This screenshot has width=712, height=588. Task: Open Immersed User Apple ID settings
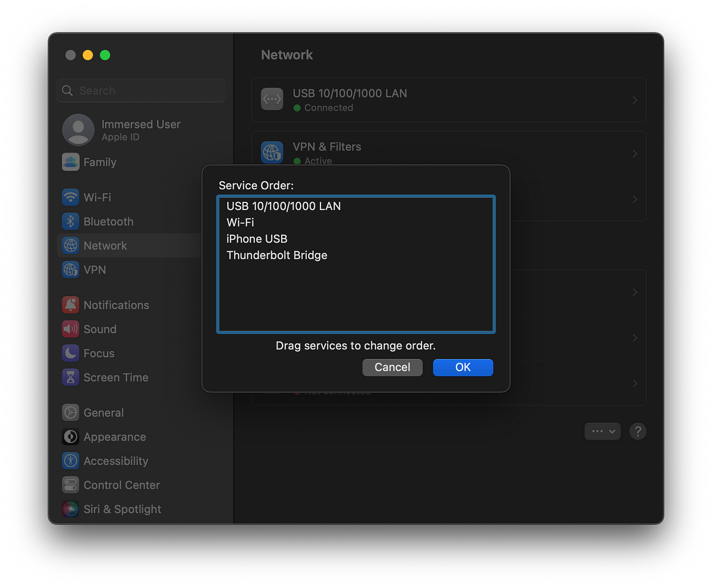[x=141, y=130]
